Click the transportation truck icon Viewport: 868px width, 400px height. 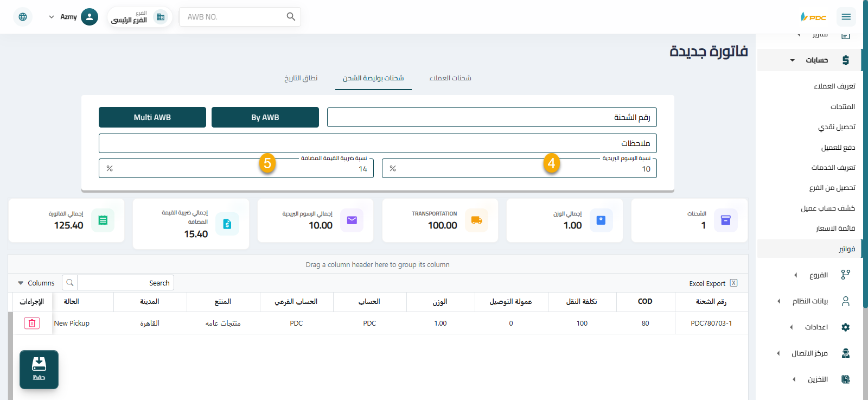pyautogui.click(x=476, y=220)
